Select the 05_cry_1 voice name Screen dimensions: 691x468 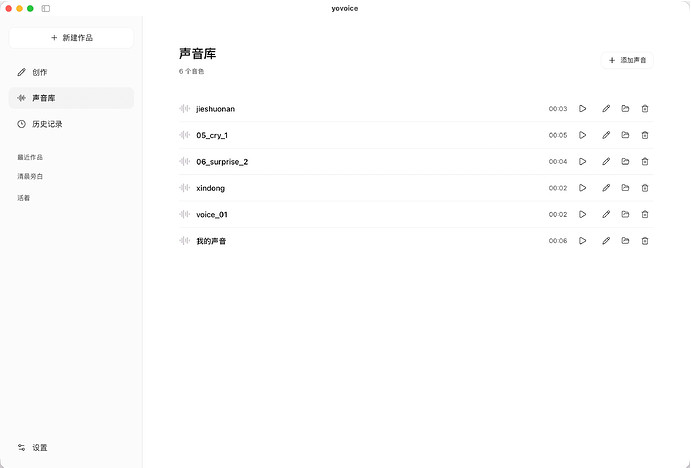tap(212, 135)
